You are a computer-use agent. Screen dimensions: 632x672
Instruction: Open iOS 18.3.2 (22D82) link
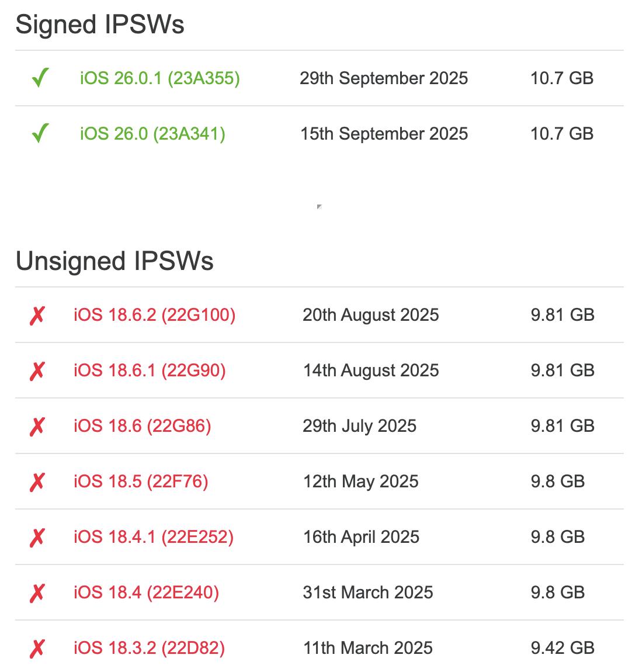(x=149, y=648)
